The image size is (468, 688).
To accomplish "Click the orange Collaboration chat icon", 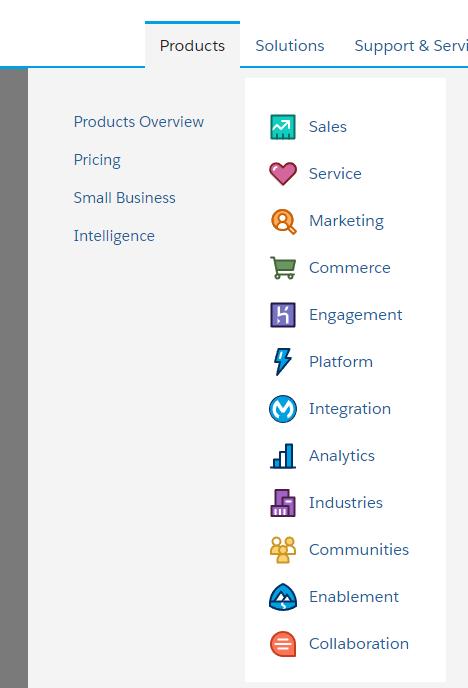I will coord(283,644).
